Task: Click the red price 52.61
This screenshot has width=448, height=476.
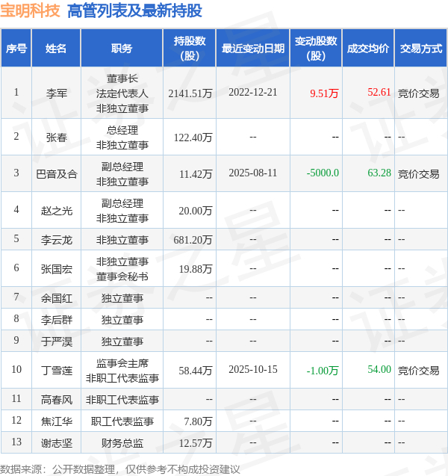Action: (x=379, y=92)
